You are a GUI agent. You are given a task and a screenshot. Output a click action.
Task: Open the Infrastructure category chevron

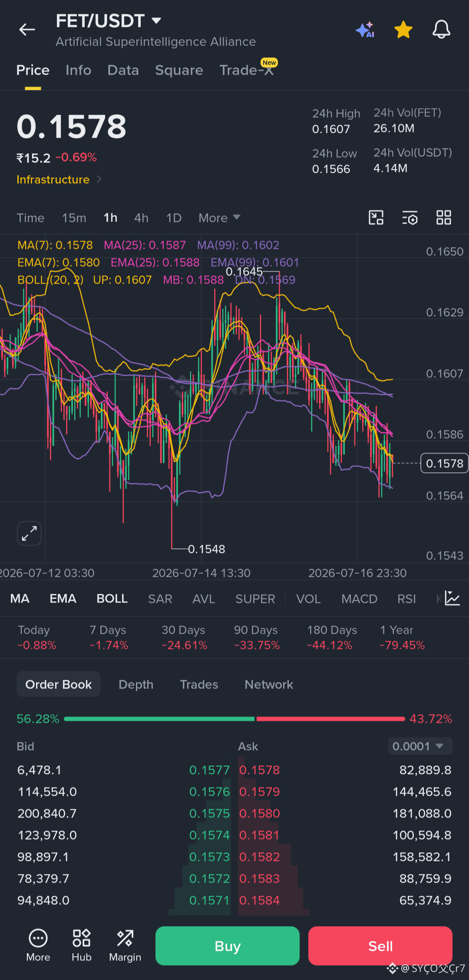tap(99, 179)
